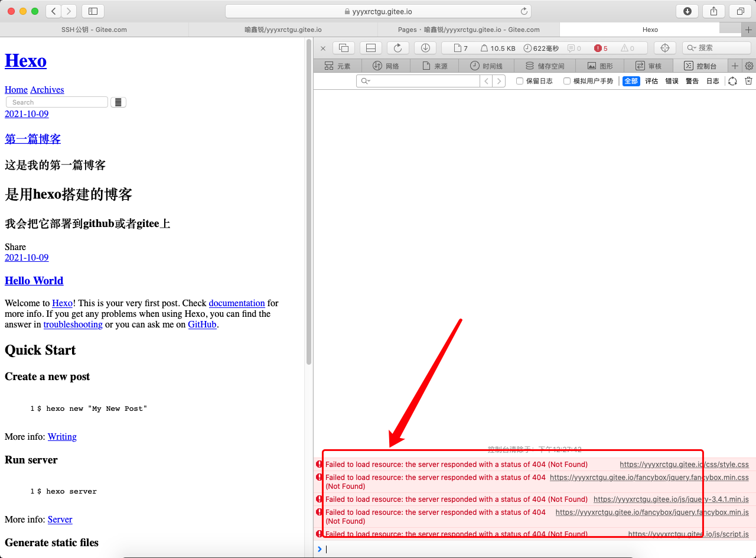Detach inspector into separate window
756x558 pixels.
pos(343,48)
